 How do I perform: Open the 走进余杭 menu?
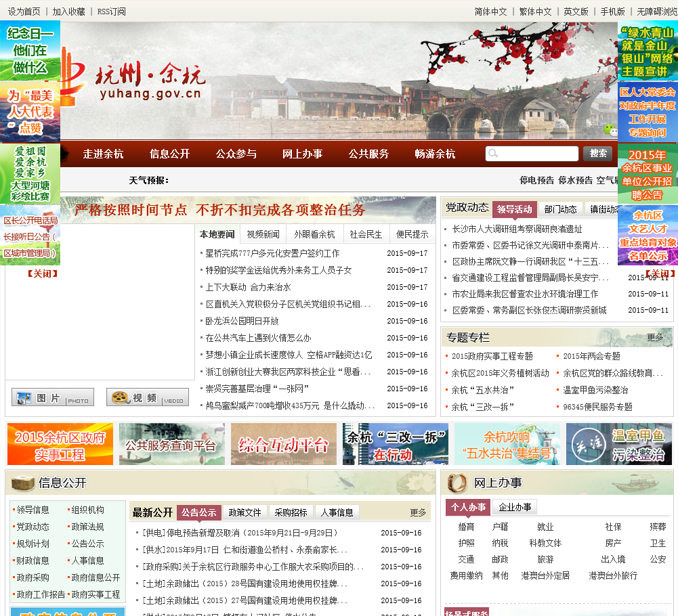[x=103, y=154]
